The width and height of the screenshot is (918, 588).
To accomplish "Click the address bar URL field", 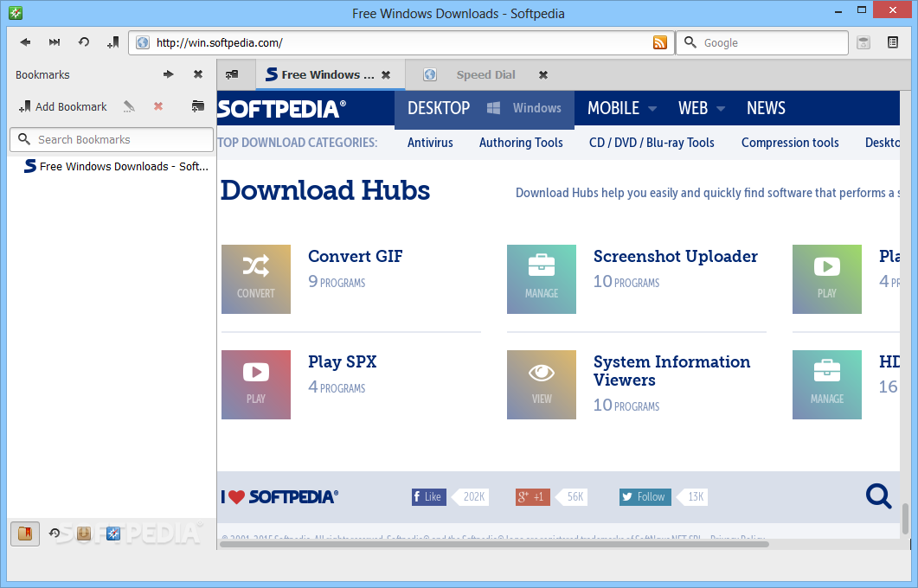I will pos(401,42).
